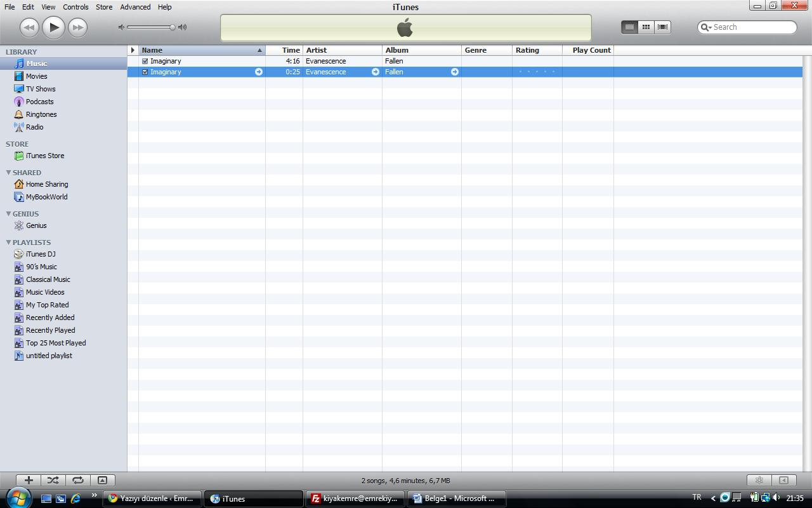
Task: Create a new playlist with plus button
Action: coord(29,480)
